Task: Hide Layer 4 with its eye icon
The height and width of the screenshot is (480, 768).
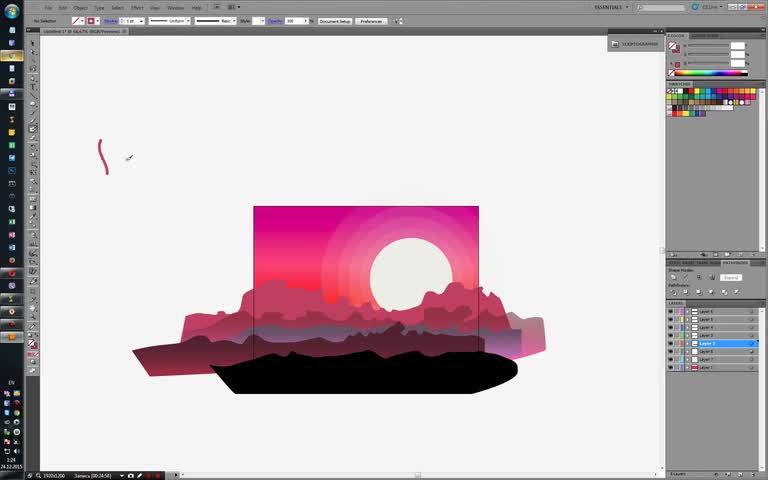Action: (671, 327)
